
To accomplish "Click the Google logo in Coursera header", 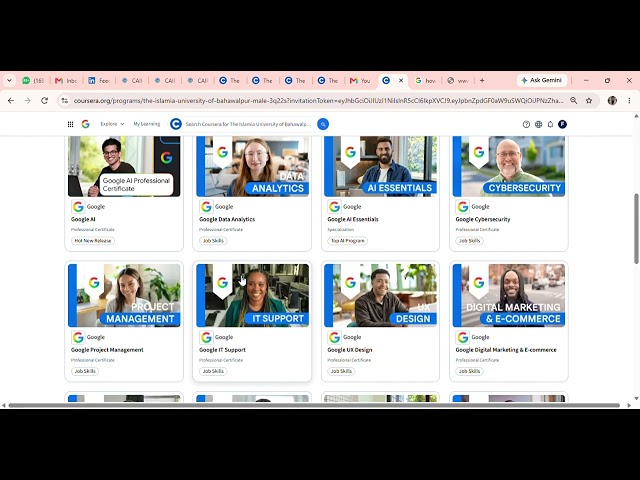I will tap(85, 124).
